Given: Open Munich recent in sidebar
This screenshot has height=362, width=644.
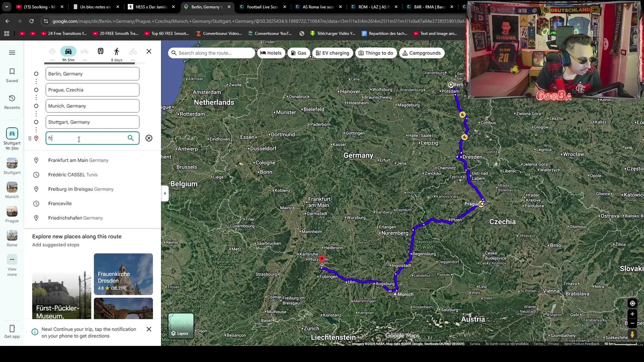Looking at the screenshot, I should click(x=12, y=191).
